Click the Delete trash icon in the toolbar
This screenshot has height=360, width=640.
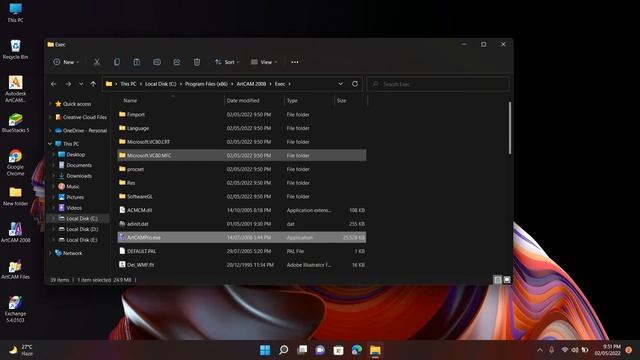197,62
